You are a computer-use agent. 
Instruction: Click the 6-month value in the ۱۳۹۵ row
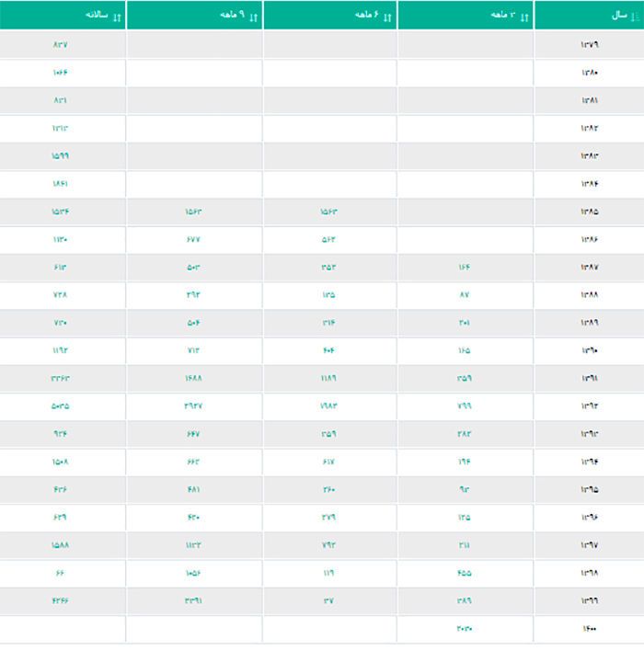328,489
